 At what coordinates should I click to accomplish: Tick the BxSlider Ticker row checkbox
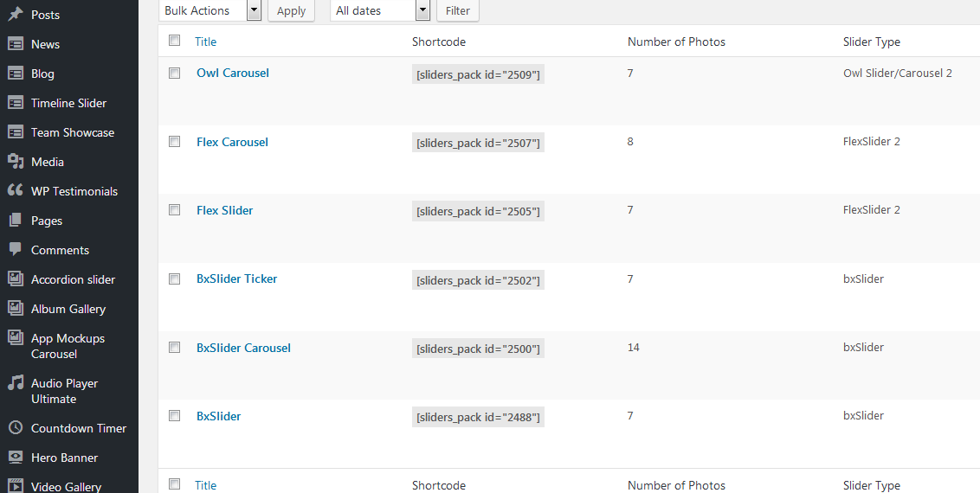coord(175,279)
